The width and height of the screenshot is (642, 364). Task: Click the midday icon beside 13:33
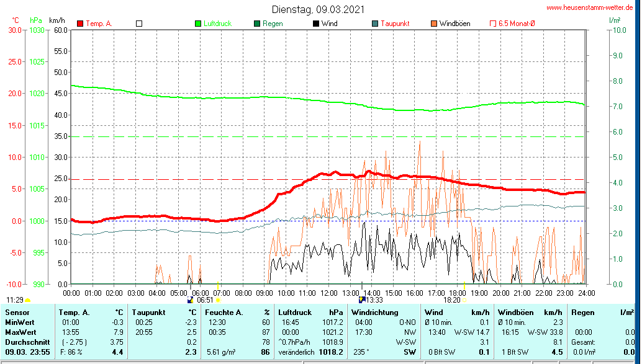coord(361,300)
